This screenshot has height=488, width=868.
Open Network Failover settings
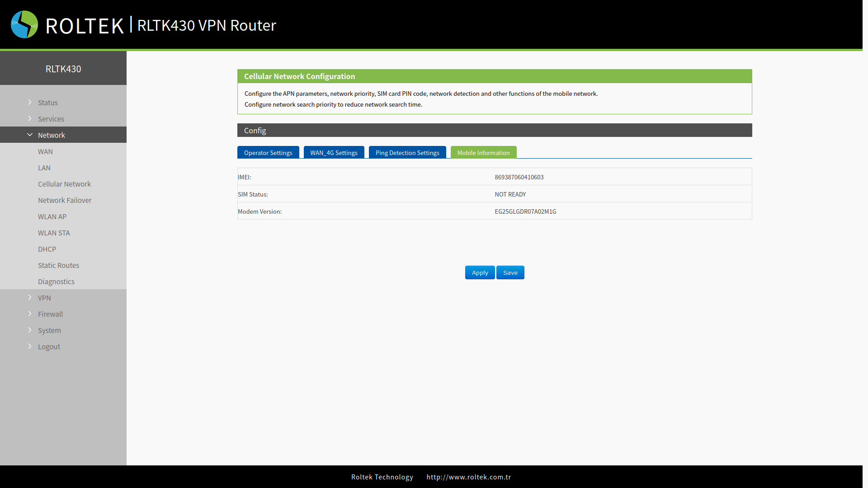tap(65, 200)
